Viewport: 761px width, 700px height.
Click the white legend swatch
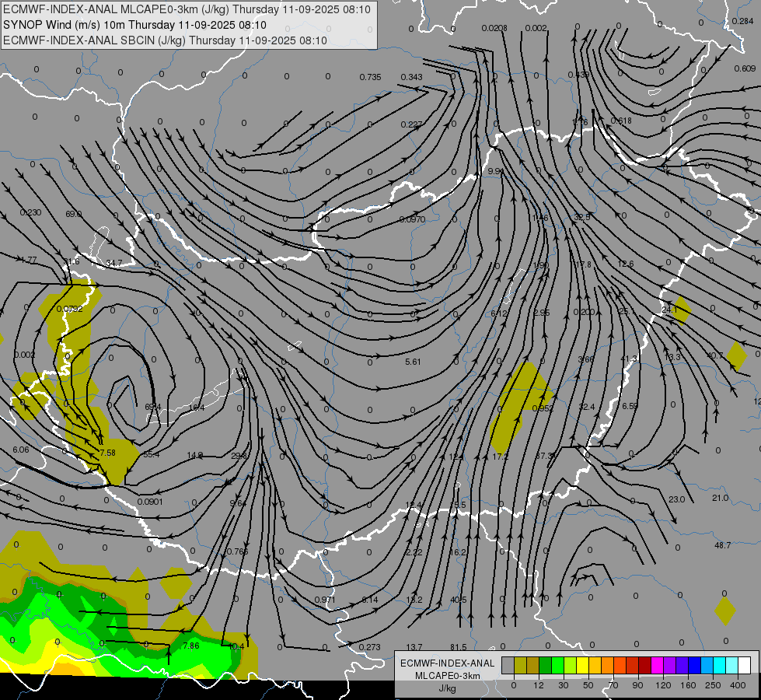click(745, 666)
